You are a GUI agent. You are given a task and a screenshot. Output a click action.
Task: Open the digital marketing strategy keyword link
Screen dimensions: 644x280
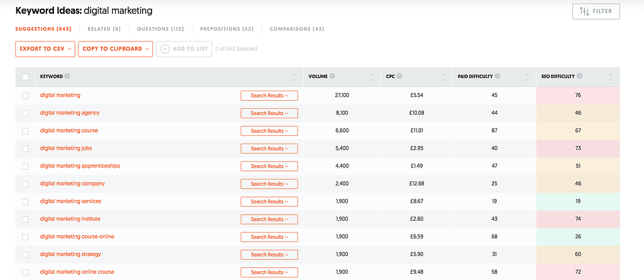(x=70, y=254)
